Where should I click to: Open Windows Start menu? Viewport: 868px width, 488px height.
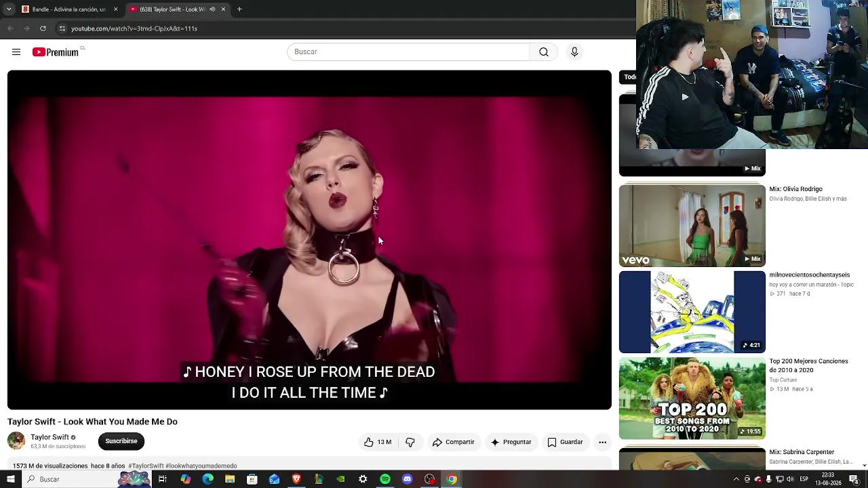(10, 479)
